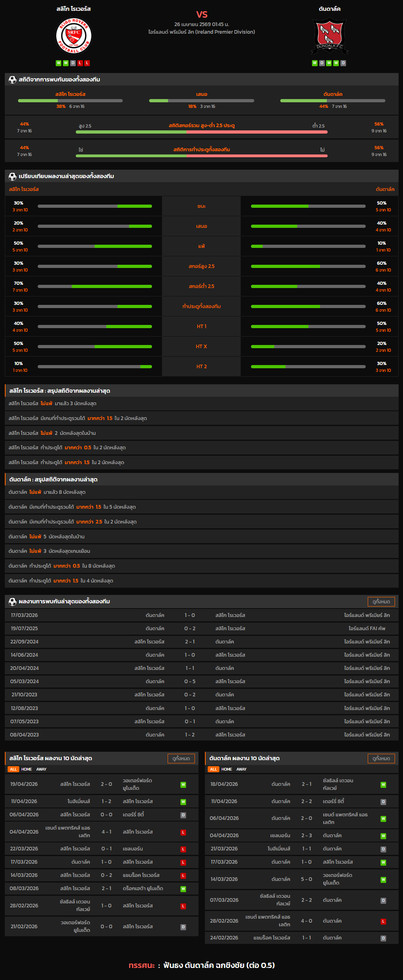
Task: Open view-all button in Dundalk last 10 panel
Action: tap(381, 759)
